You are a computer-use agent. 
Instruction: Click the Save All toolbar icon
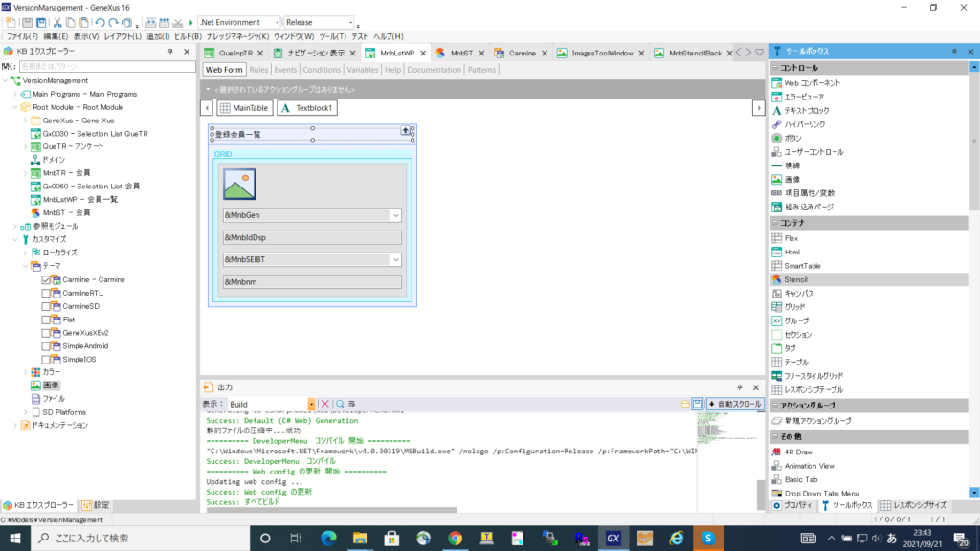pyautogui.click(x=41, y=23)
